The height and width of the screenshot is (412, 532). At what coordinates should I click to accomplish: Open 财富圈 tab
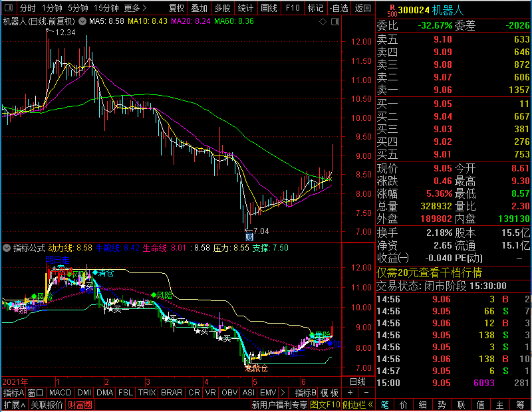coord(80,405)
